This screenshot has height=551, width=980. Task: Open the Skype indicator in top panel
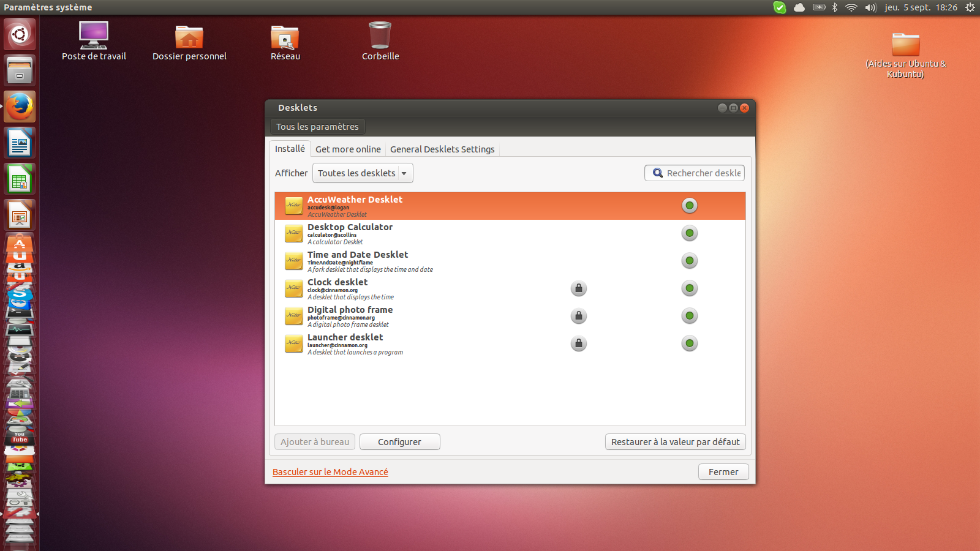[780, 7]
